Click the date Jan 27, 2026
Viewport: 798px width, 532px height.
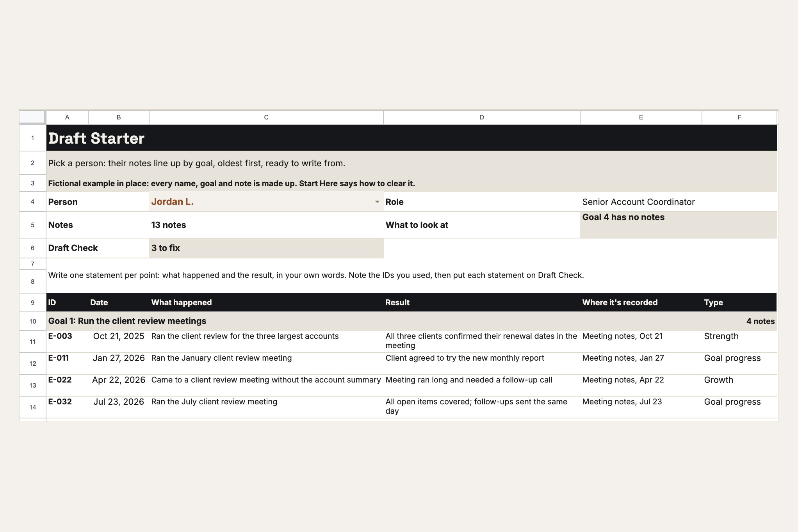click(119, 358)
